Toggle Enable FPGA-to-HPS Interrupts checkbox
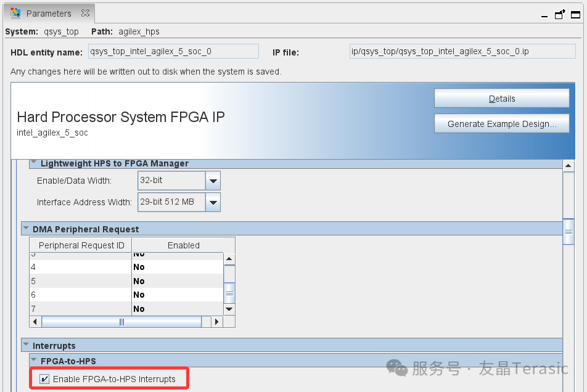The width and height of the screenshot is (587, 392). (x=44, y=379)
